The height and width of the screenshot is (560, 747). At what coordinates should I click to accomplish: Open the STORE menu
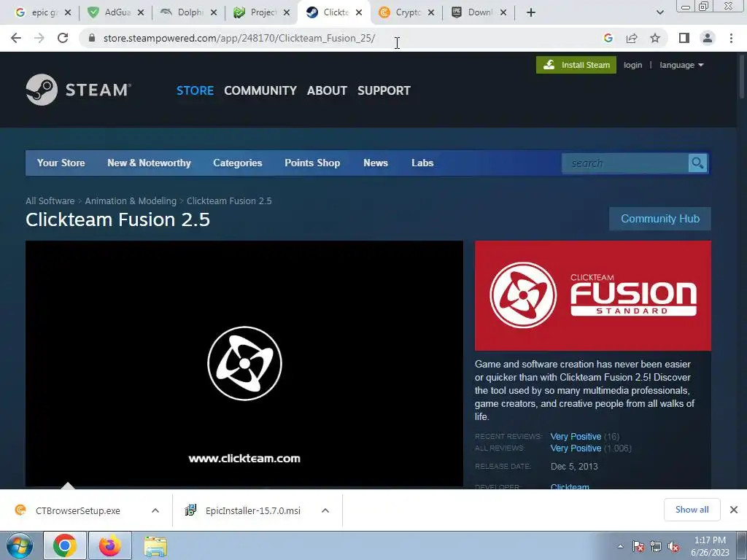coord(195,90)
